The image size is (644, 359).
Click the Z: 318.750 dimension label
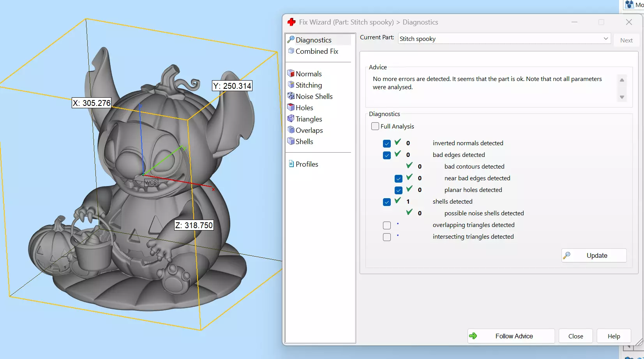point(194,225)
